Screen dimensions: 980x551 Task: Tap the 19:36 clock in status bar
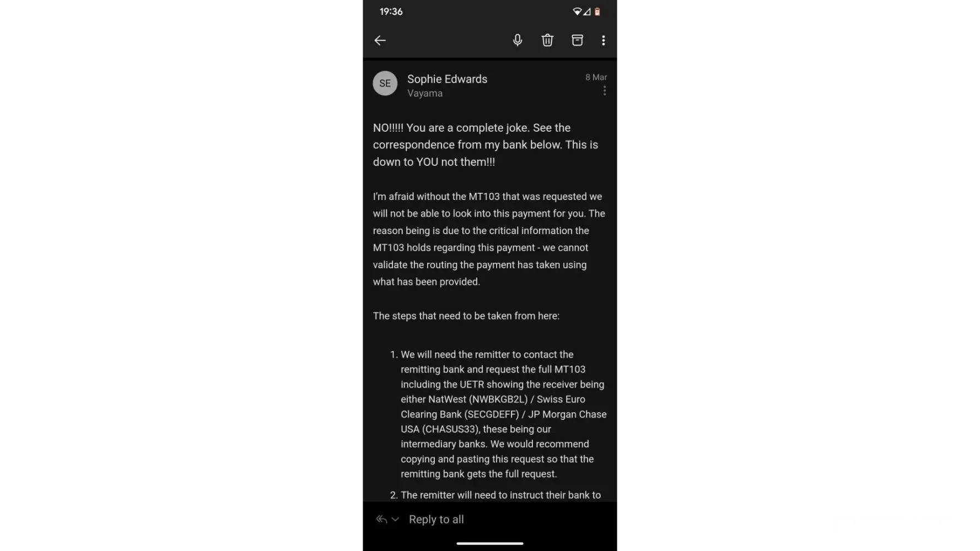391,12
